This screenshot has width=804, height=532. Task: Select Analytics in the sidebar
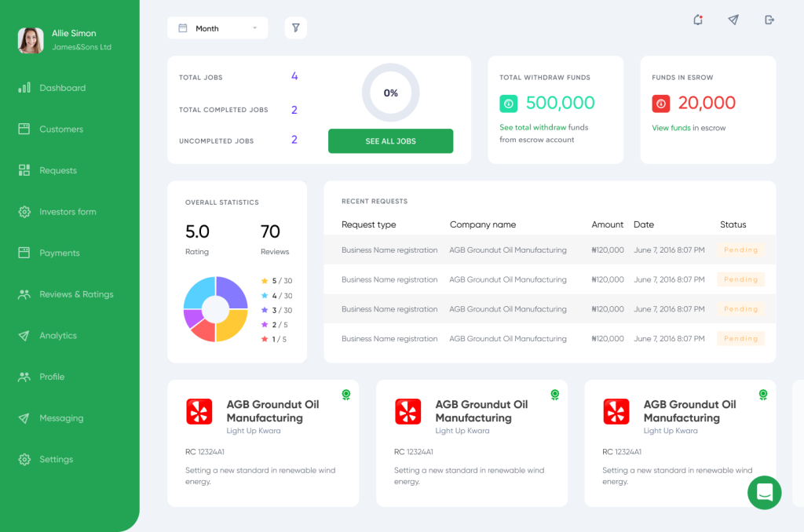tap(58, 336)
